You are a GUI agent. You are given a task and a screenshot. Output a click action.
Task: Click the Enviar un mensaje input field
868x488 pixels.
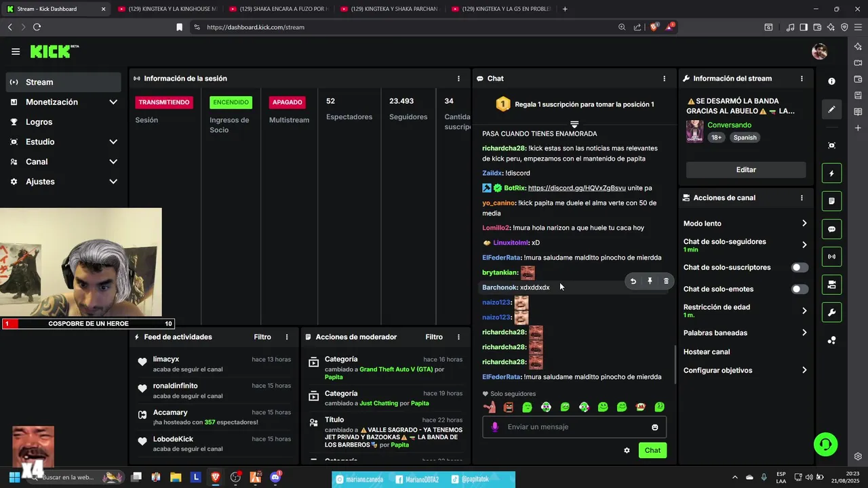[575, 427]
